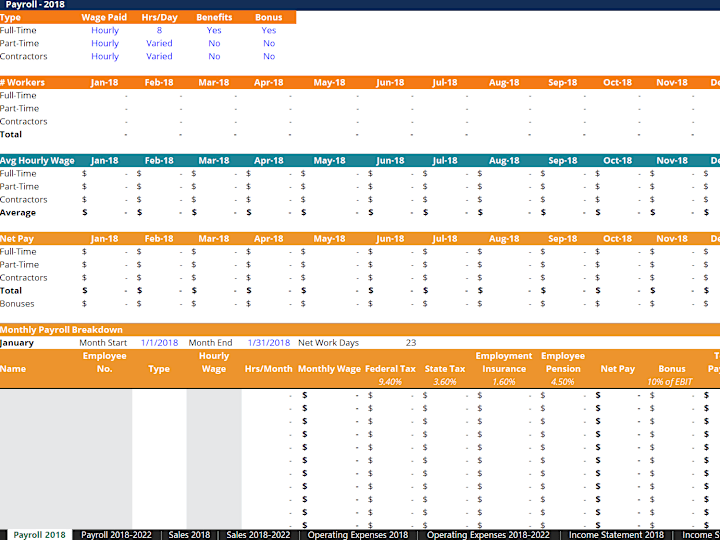
Task: Click the 'Net Pay' column header in breakdown table
Action: click(617, 369)
